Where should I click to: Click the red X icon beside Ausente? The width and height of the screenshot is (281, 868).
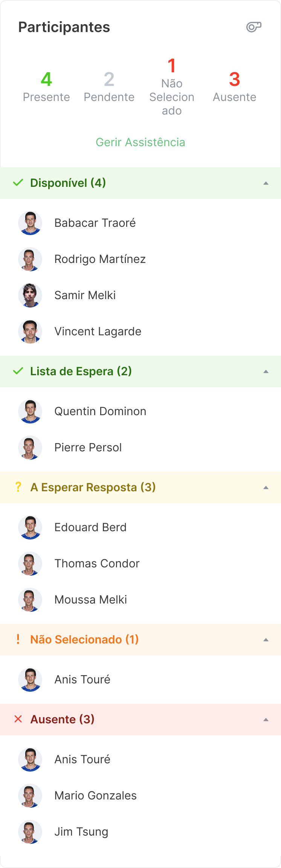tap(18, 719)
